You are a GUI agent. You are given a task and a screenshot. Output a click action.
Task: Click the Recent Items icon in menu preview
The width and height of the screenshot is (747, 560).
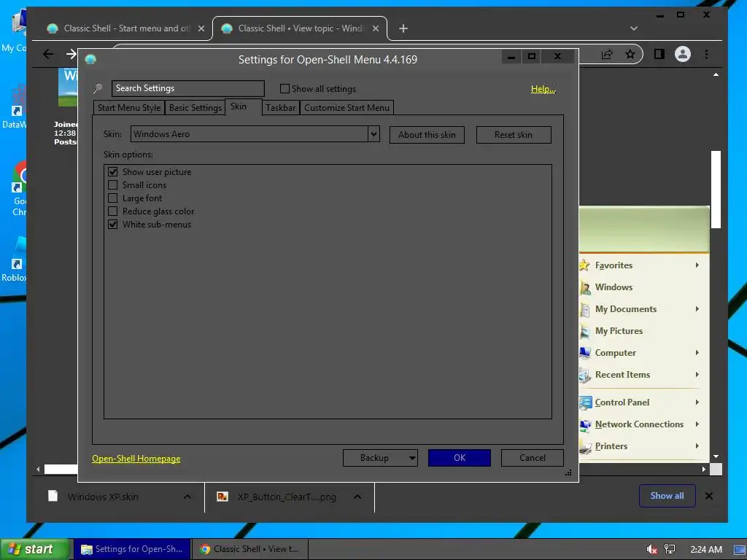(x=586, y=376)
